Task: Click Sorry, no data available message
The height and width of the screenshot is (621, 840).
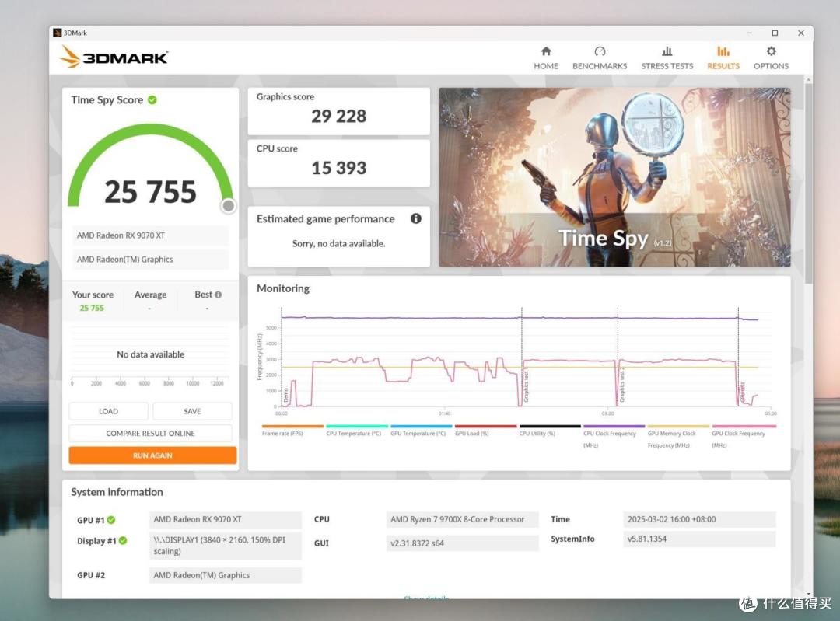Action: click(x=338, y=243)
